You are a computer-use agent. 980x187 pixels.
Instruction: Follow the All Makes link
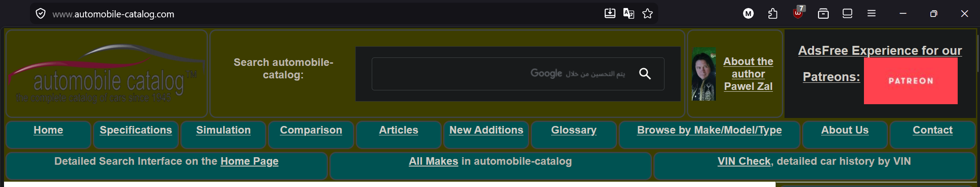pos(433,161)
